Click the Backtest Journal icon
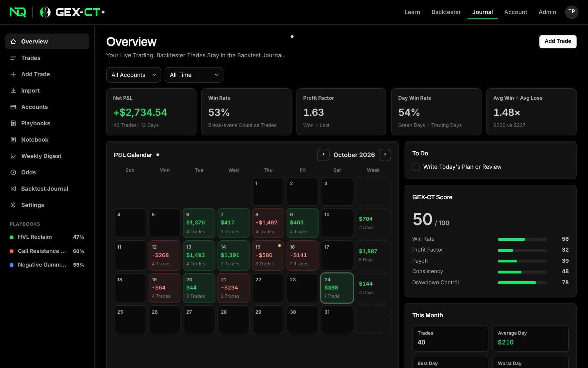 [13, 189]
